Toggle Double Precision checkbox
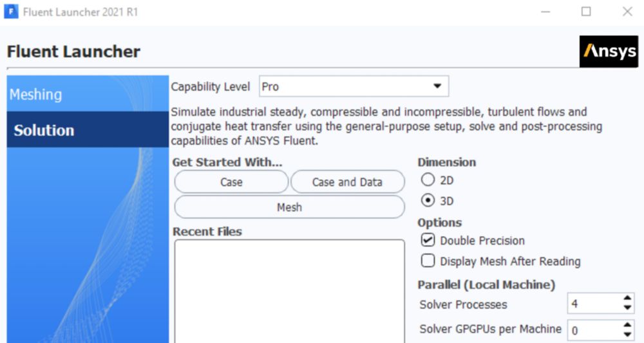644x343 pixels. pos(428,240)
